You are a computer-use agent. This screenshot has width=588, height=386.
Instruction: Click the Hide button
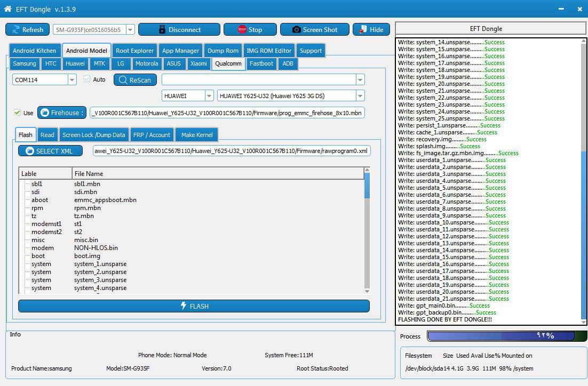click(x=371, y=30)
